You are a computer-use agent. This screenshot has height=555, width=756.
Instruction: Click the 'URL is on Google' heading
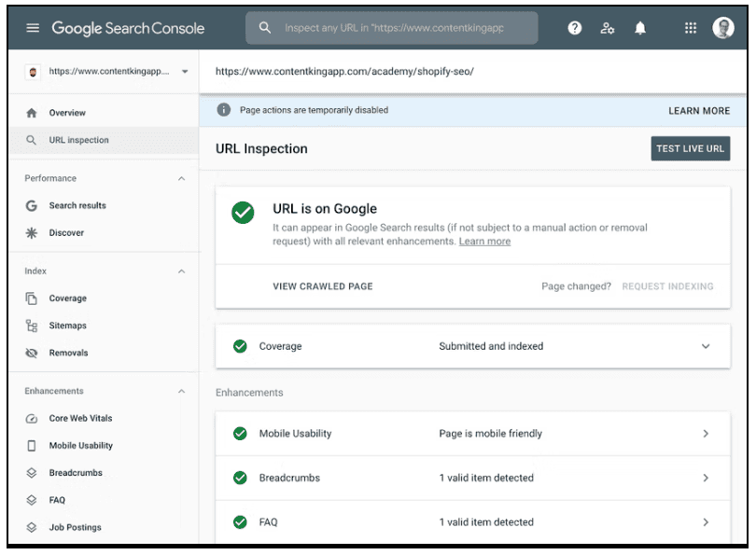[x=325, y=209]
